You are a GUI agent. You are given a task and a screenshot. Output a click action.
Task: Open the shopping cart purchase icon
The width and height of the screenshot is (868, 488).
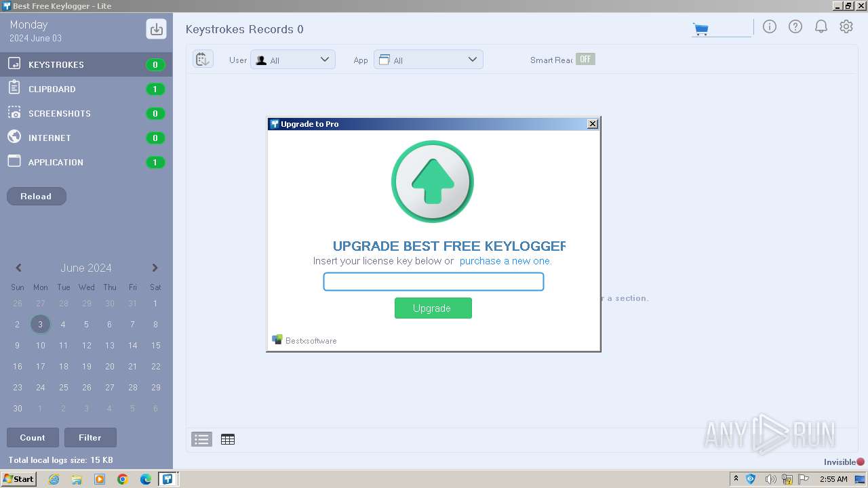701,29
